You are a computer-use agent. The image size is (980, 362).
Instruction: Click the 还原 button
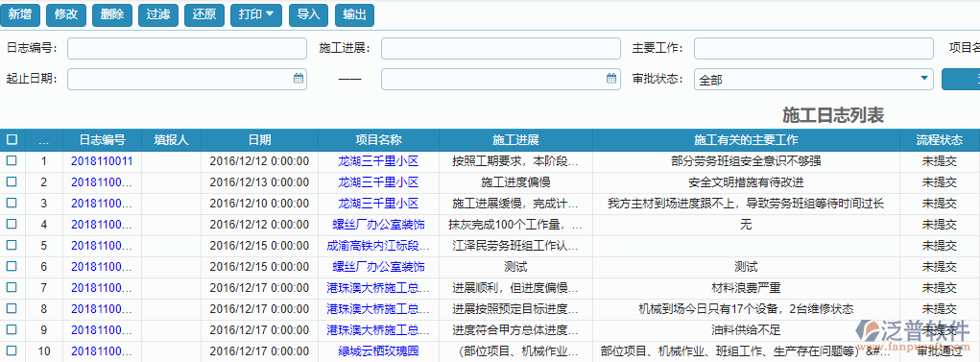click(x=204, y=15)
